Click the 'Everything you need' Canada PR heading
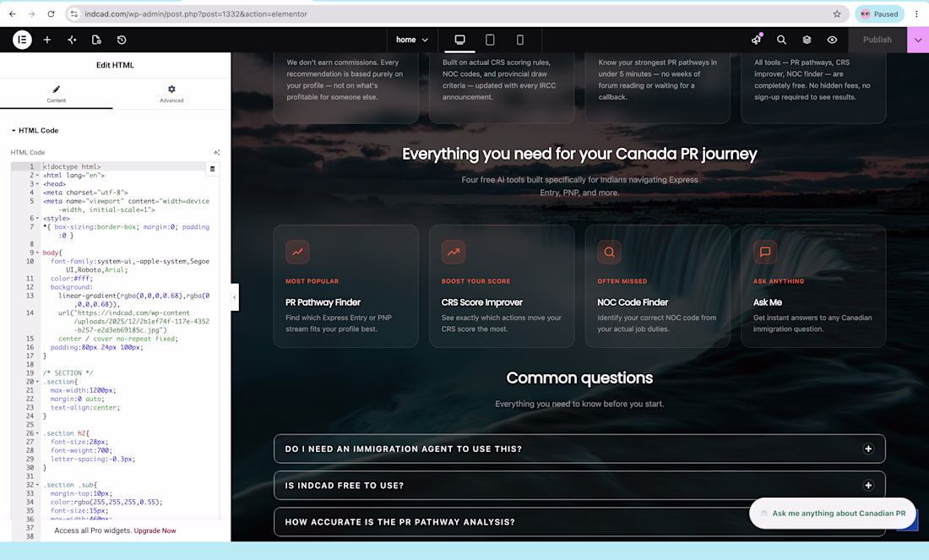The image size is (929, 560). tap(579, 154)
